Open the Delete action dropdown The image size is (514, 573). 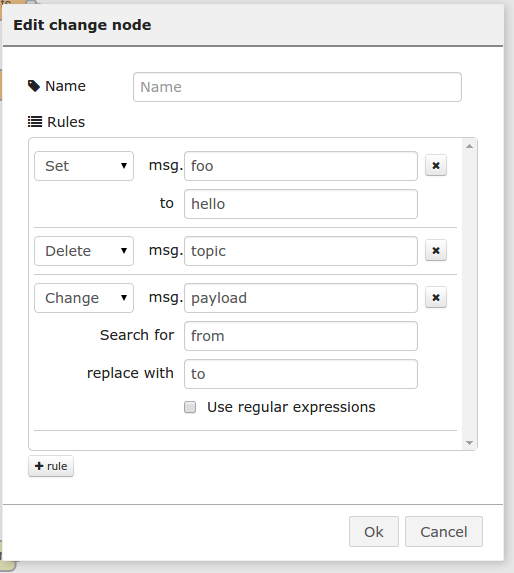[x=84, y=251]
